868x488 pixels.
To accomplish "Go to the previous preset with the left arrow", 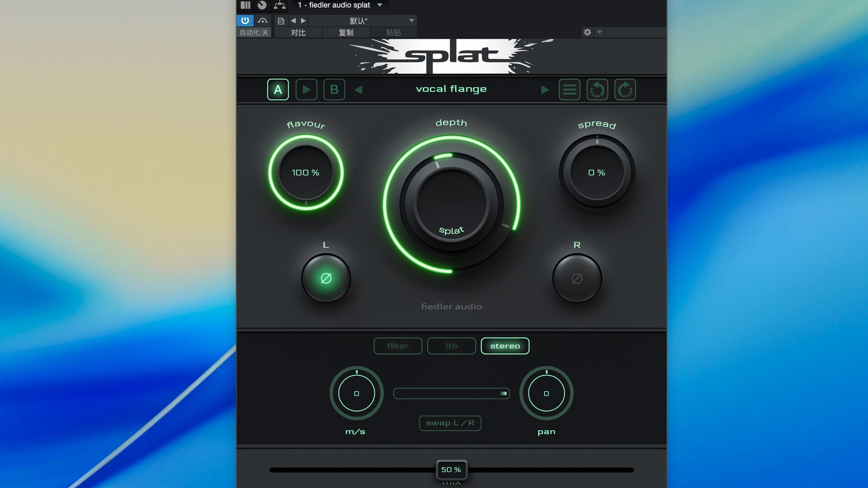I will tap(359, 90).
